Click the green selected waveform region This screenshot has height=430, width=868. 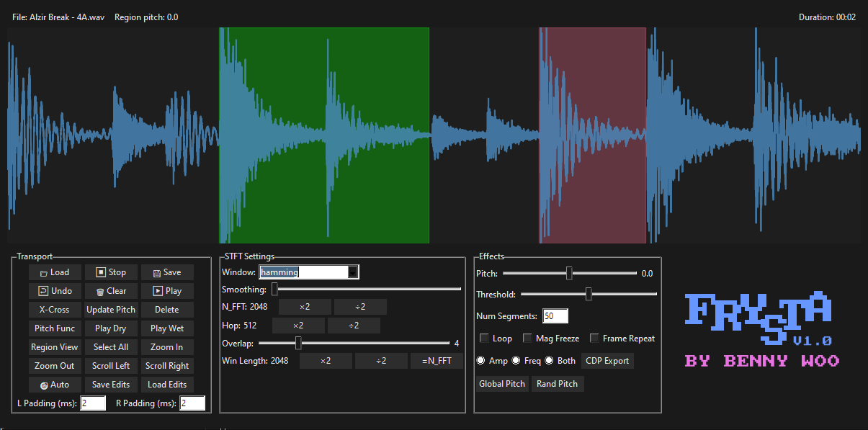[324, 135]
